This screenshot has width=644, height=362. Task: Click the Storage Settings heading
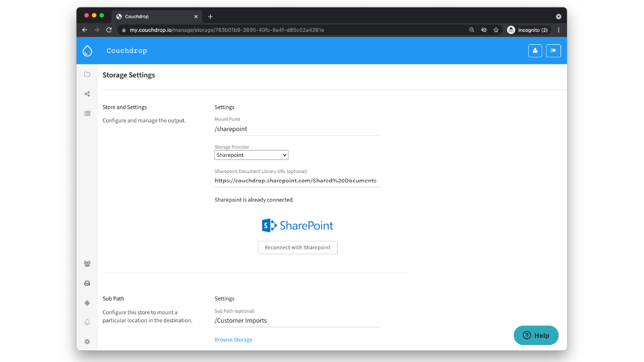[x=129, y=75]
